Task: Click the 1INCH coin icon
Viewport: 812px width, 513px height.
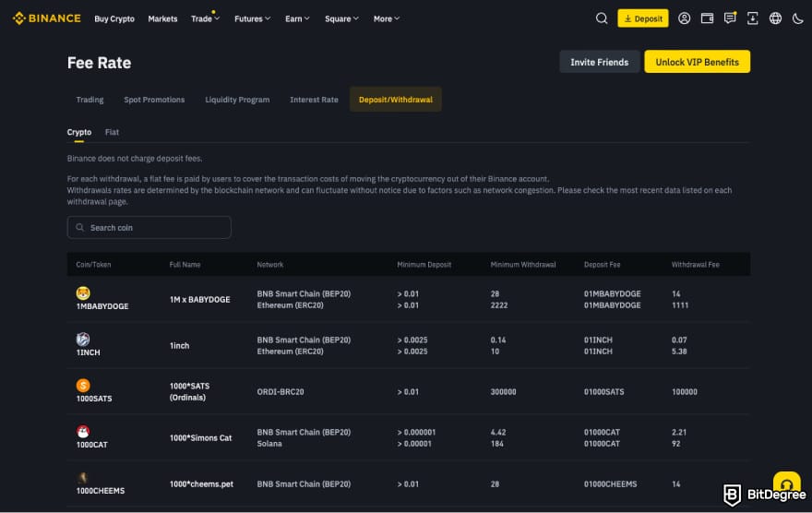Action: [x=83, y=339]
